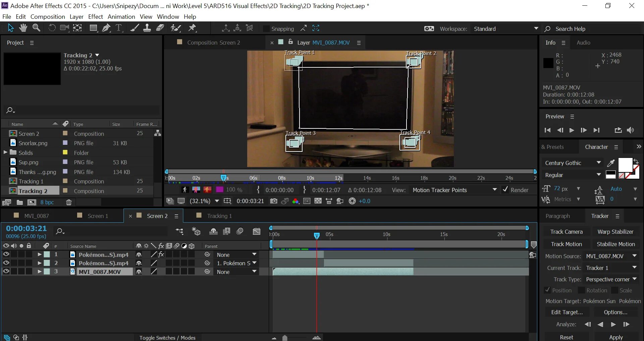This screenshot has height=341, width=644.
Task: Toggle shy switch on MVI_0087.MOV layer
Action: tap(139, 272)
